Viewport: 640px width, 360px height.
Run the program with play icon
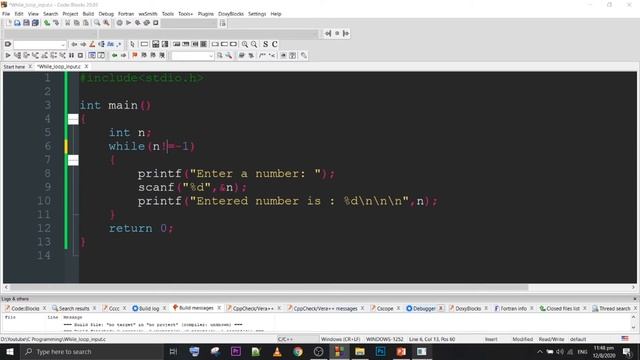tap(128, 23)
